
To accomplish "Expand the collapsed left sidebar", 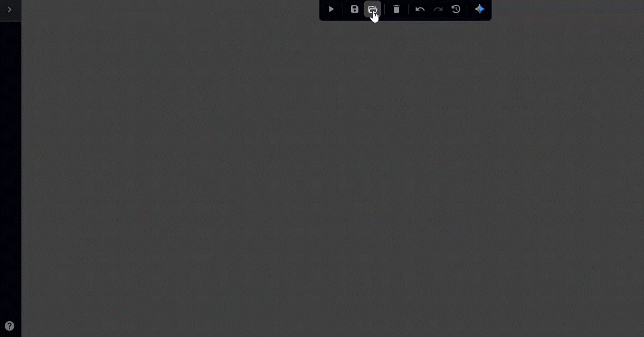I will [x=10, y=10].
